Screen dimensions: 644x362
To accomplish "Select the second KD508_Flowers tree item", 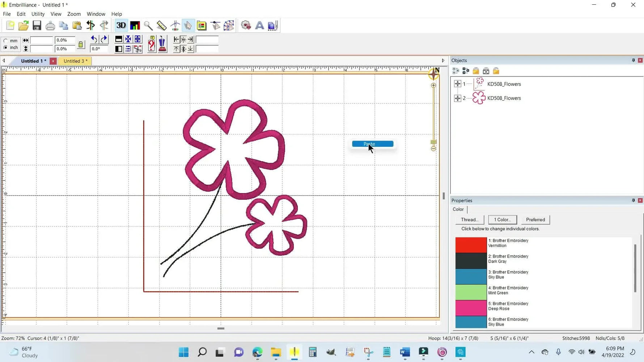I will pyautogui.click(x=504, y=98).
